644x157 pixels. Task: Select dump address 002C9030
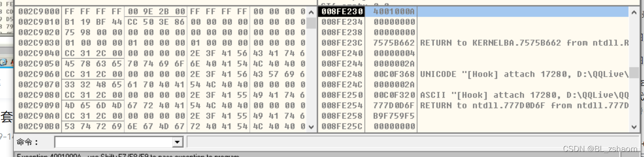[x=39, y=43]
